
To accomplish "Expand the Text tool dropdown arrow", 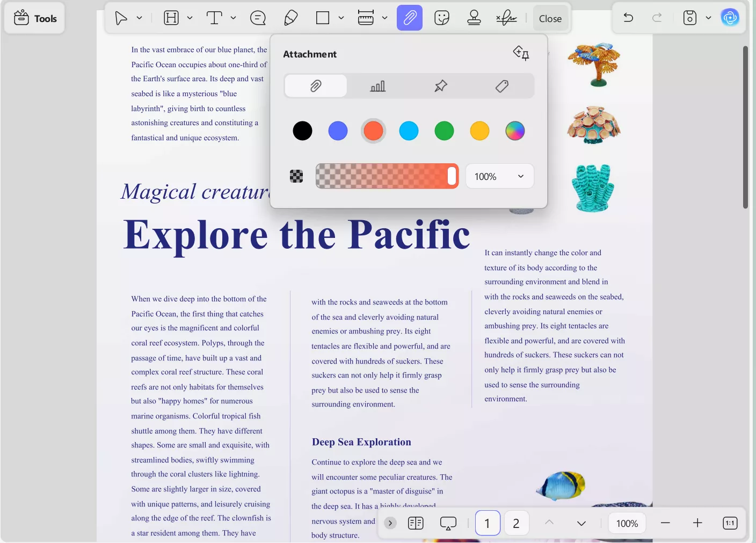I will click(233, 18).
